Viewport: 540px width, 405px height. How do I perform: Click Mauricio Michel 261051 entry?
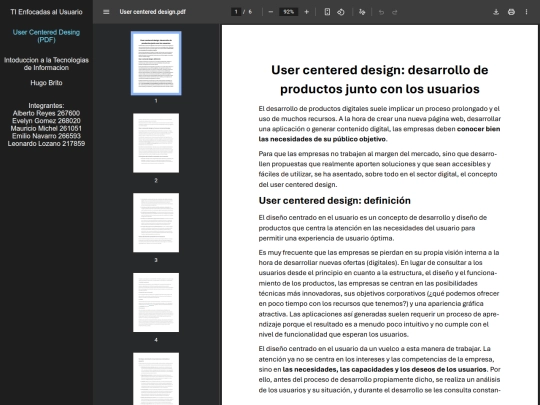tap(46, 128)
